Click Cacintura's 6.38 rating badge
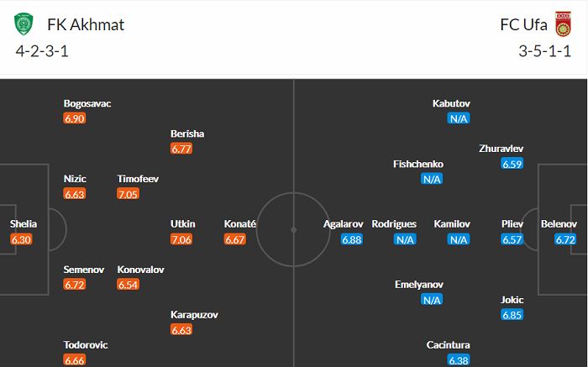Image resolution: width=588 pixels, height=367 pixels. point(458,360)
